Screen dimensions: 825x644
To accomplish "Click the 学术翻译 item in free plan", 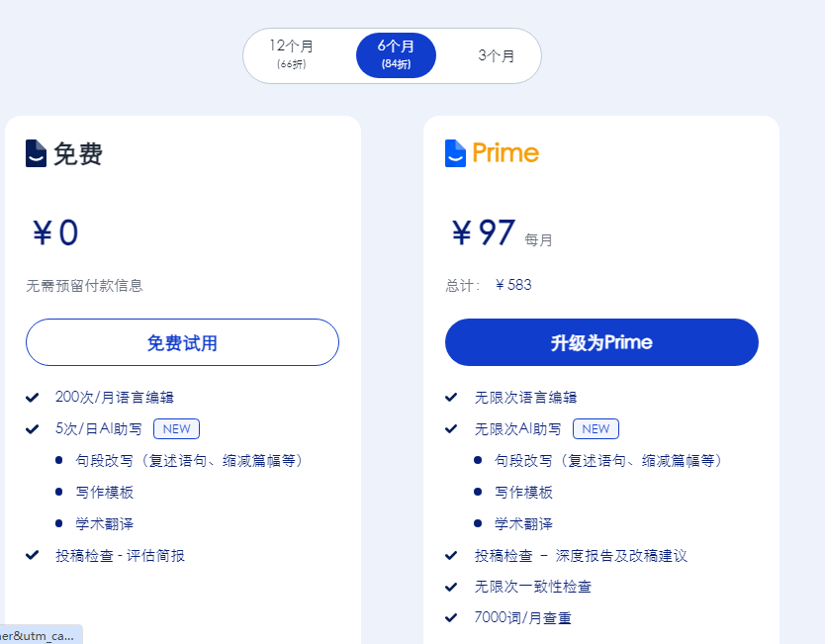I will [104, 524].
